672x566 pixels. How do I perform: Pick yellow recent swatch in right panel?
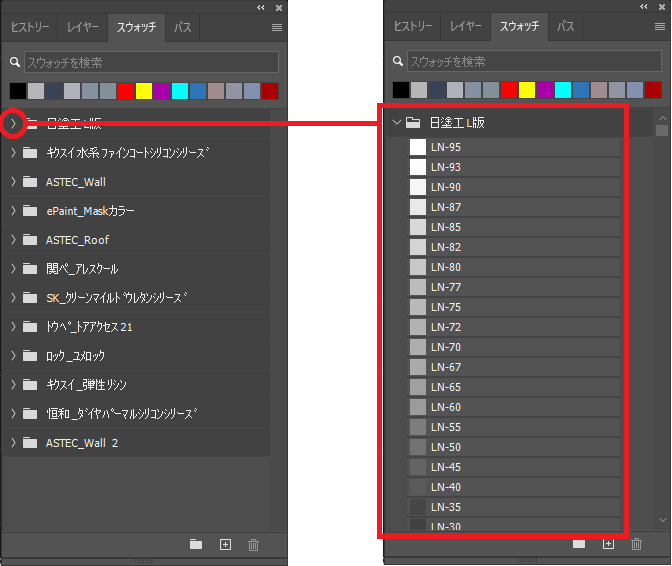527,90
